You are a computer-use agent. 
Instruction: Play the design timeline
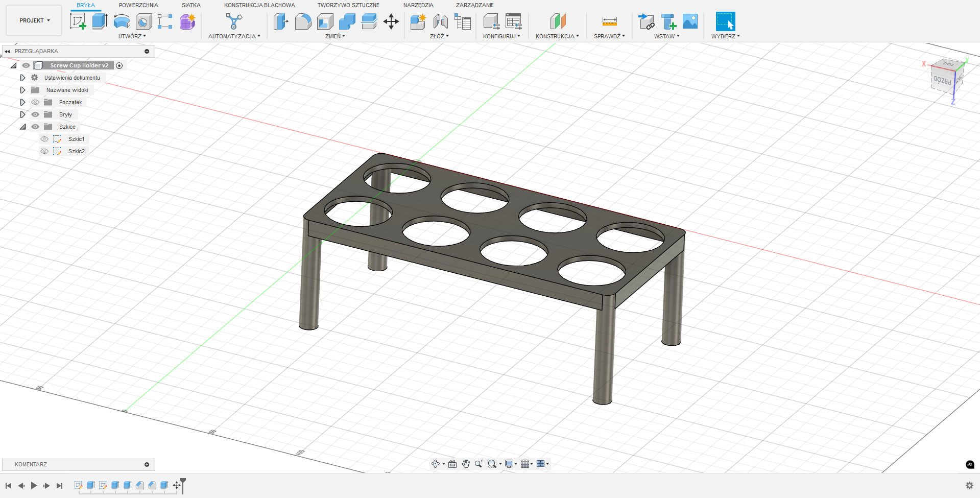click(34, 485)
